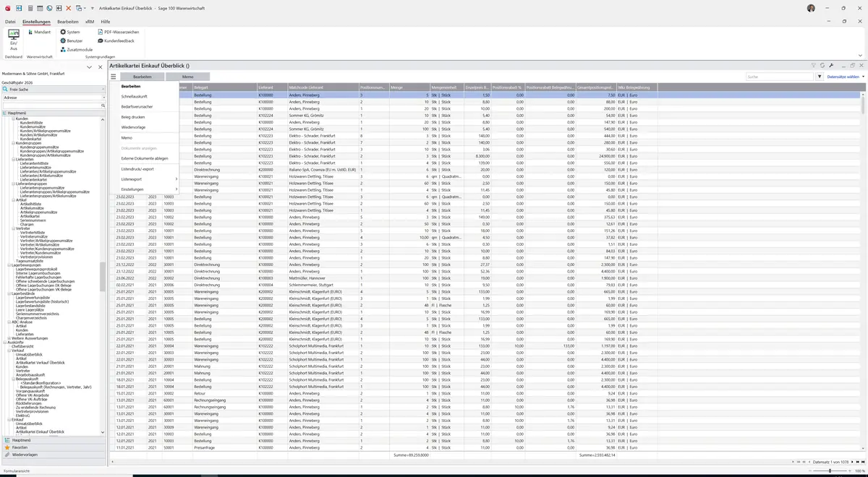The width and height of the screenshot is (868, 477).
Task: Open Favoriten section with star icon
Action: 53,447
